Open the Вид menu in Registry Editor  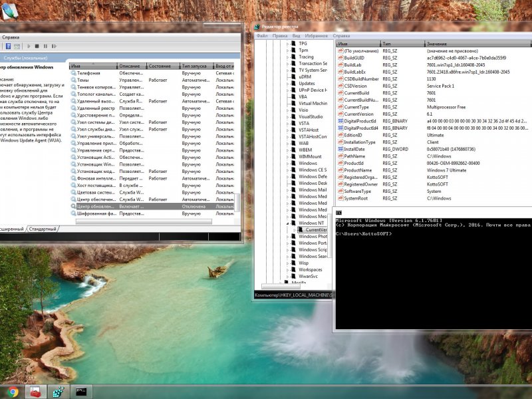click(296, 36)
